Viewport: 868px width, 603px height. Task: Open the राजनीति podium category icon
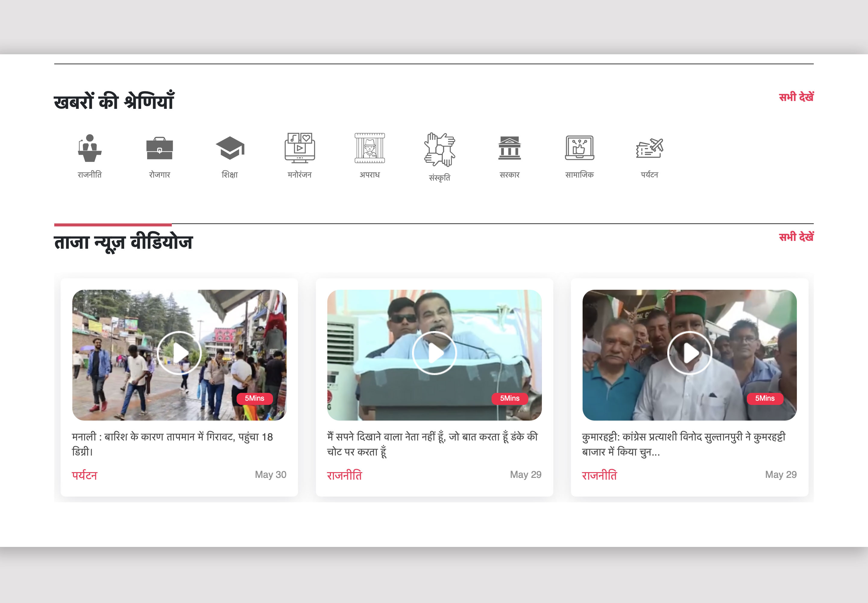click(90, 148)
